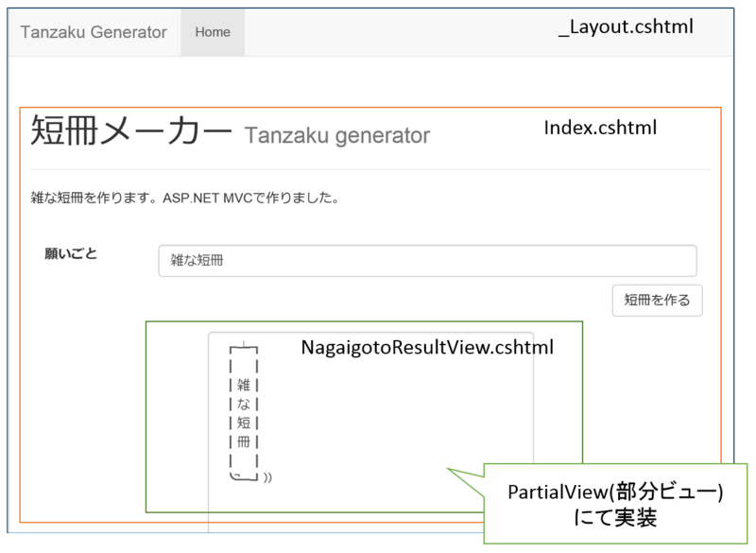Click the 願いごと field label
This screenshot has width=756, height=553.
(x=71, y=253)
